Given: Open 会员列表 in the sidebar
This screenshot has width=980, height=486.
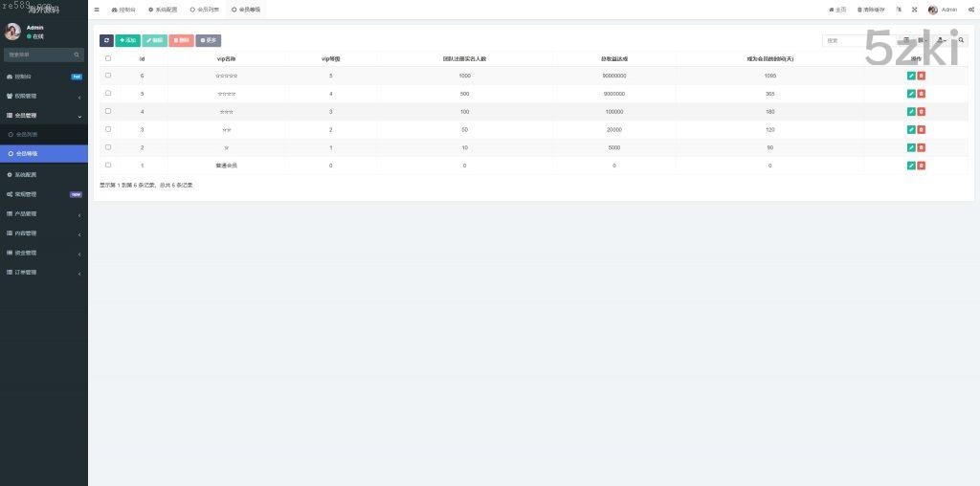Looking at the screenshot, I should [27, 134].
